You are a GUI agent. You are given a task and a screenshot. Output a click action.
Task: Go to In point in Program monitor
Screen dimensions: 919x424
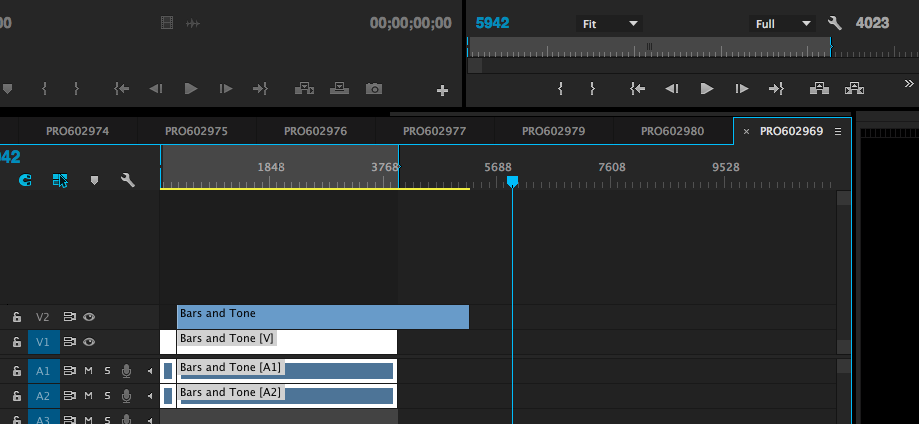[637, 89]
